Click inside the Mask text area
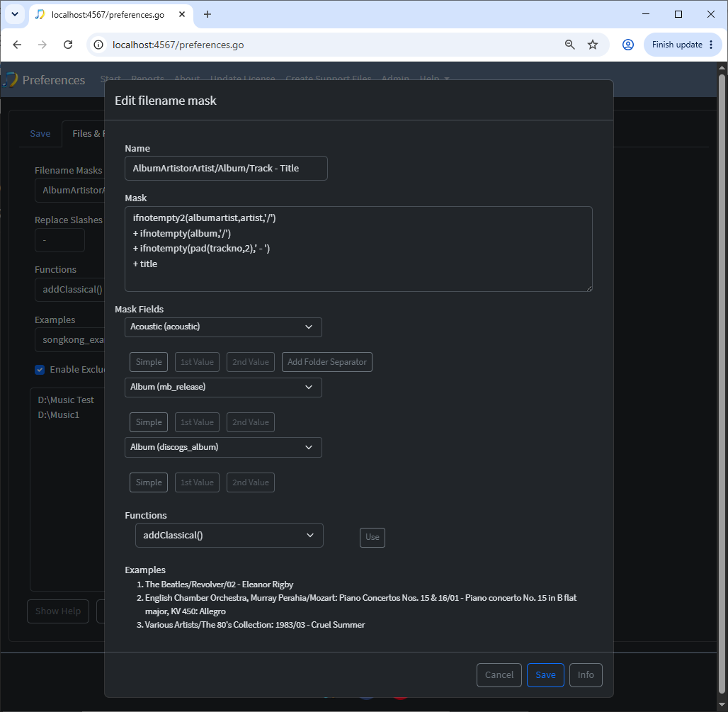The width and height of the screenshot is (728, 712). point(358,249)
